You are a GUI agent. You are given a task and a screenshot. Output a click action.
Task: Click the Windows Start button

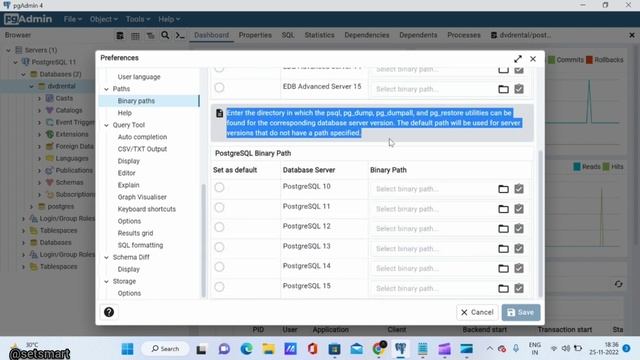coord(127,349)
